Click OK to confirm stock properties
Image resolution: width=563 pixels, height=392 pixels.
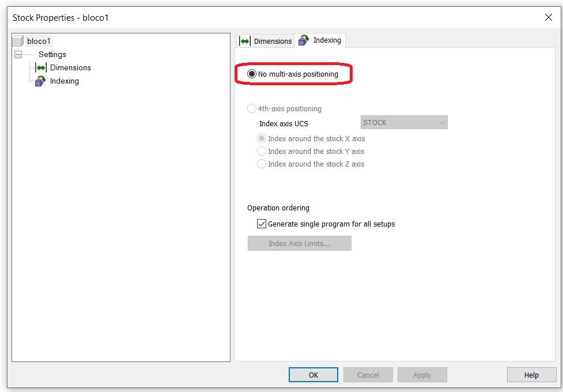coord(313,375)
